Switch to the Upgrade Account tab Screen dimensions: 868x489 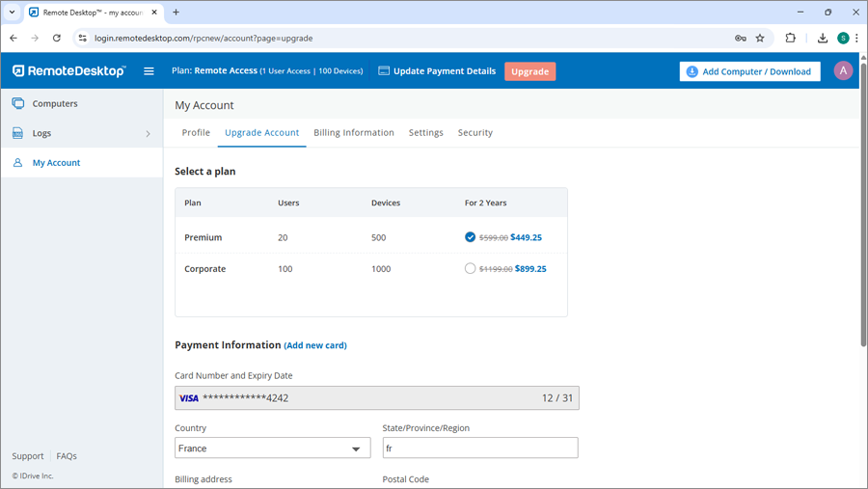pyautogui.click(x=261, y=132)
